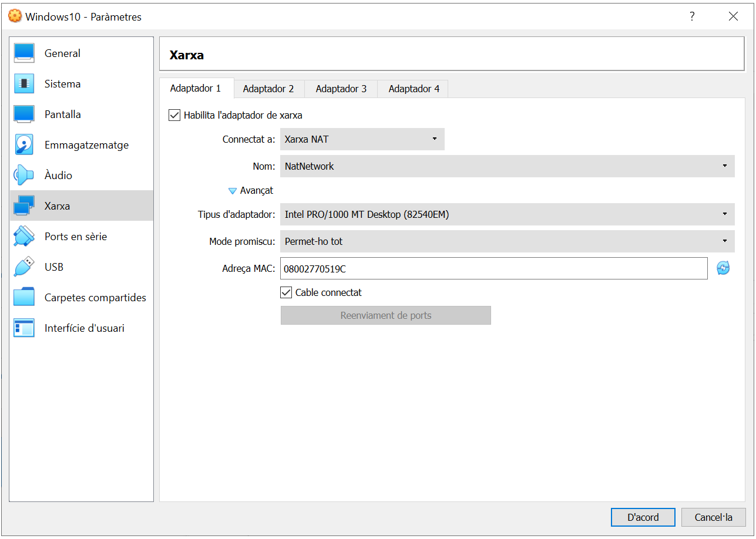Click inside the Adreça MAC field
Image resolution: width=756 pixels, height=539 pixels.
point(493,269)
